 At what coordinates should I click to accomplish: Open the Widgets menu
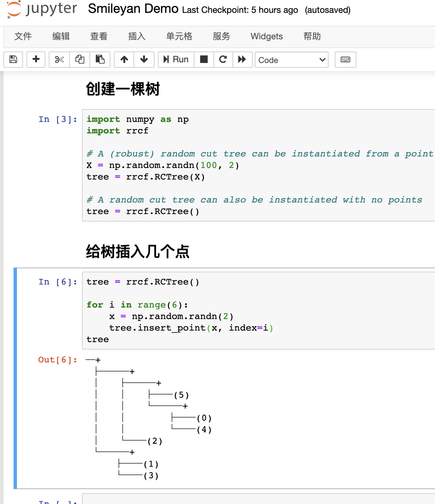267,36
